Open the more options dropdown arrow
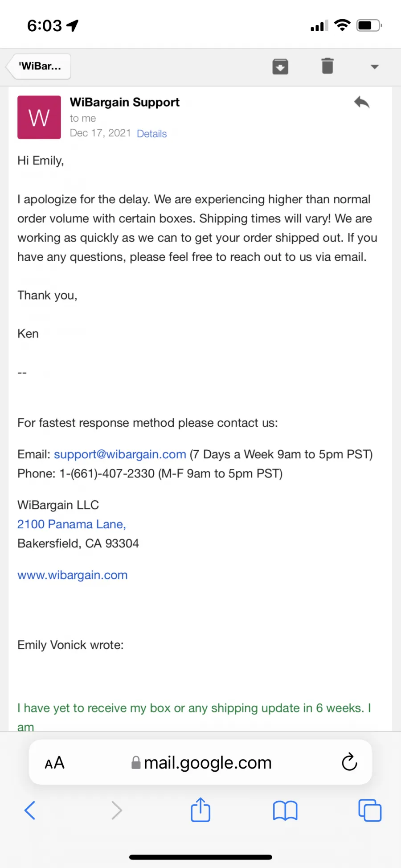The height and width of the screenshot is (868, 401). click(x=375, y=67)
